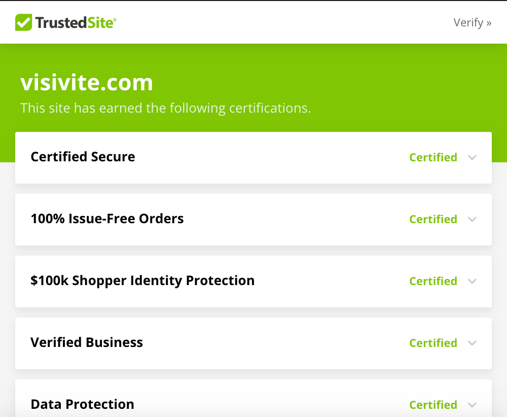The image size is (507, 420).
Task: Click Certified status beside Data Protection
Action: (x=433, y=405)
